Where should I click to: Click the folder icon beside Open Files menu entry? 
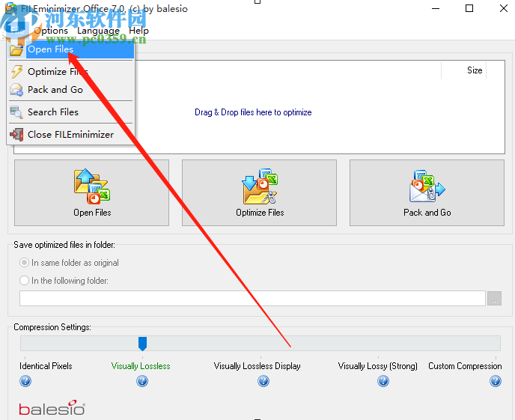[16, 49]
